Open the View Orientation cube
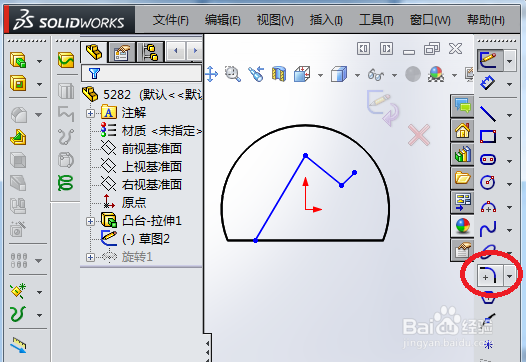526x362 pixels. (303, 74)
